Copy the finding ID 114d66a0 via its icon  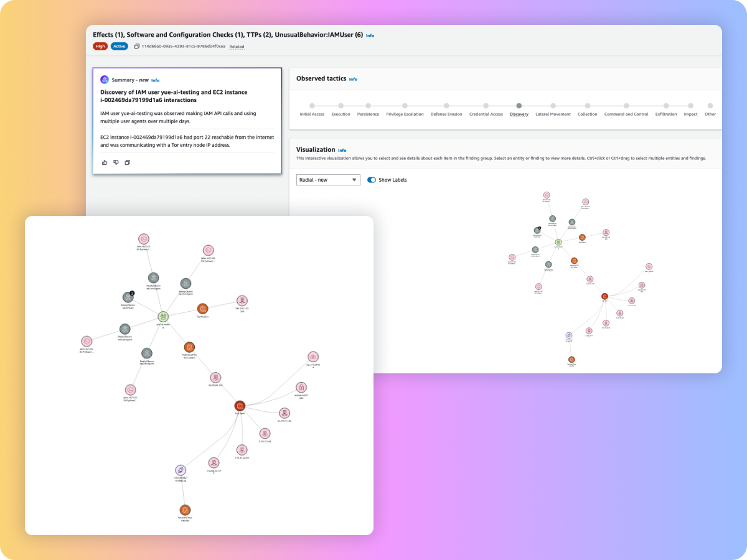tap(136, 46)
